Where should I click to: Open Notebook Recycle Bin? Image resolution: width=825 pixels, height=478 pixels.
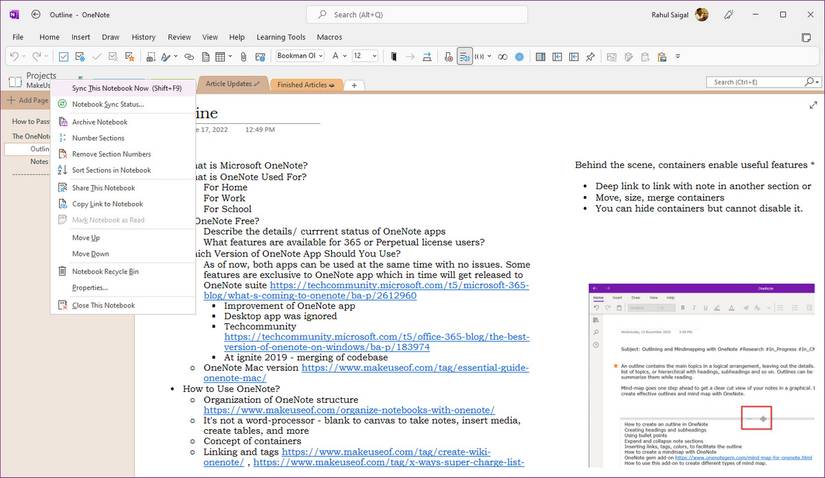point(123,272)
